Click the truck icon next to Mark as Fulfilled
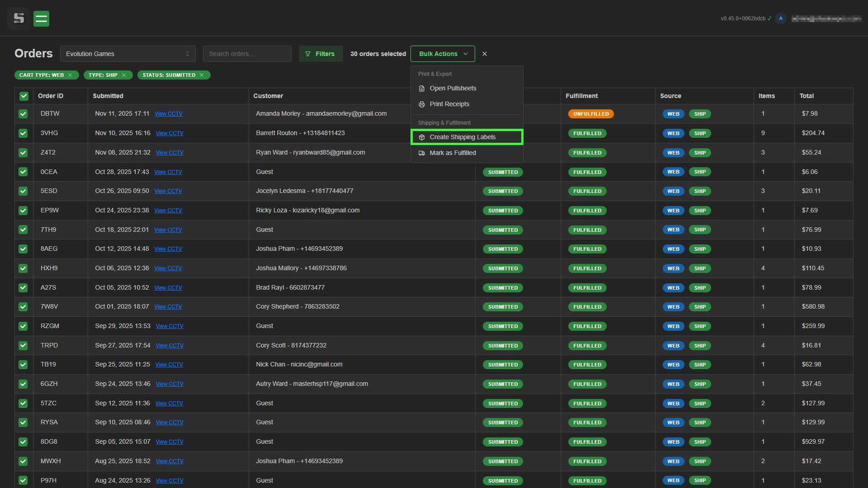The width and height of the screenshot is (868, 488). point(421,153)
